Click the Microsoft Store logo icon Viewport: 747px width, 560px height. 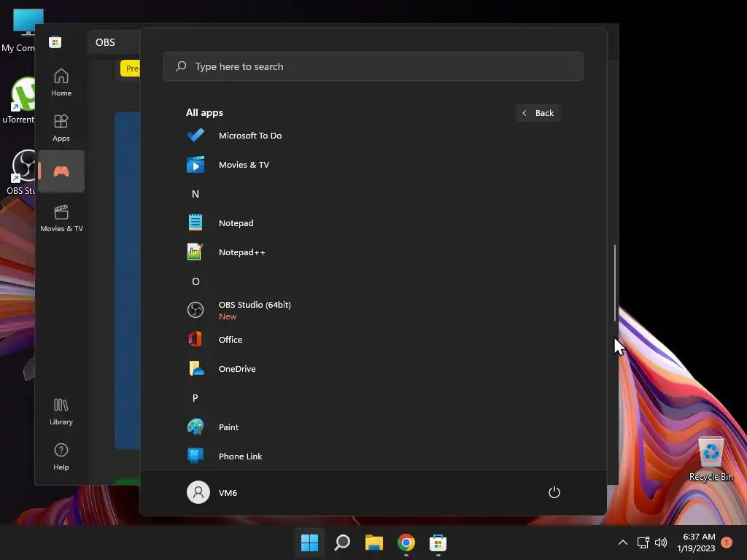tap(55, 42)
